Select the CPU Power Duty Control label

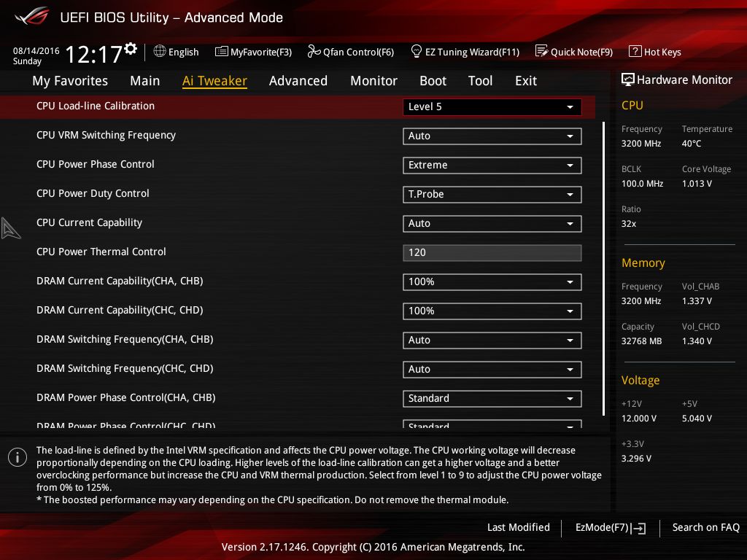pos(93,194)
